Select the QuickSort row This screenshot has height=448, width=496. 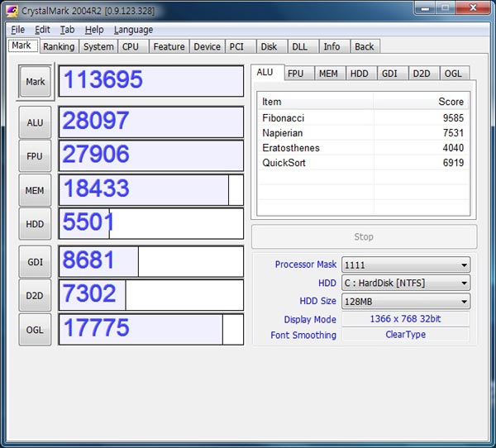pos(363,163)
